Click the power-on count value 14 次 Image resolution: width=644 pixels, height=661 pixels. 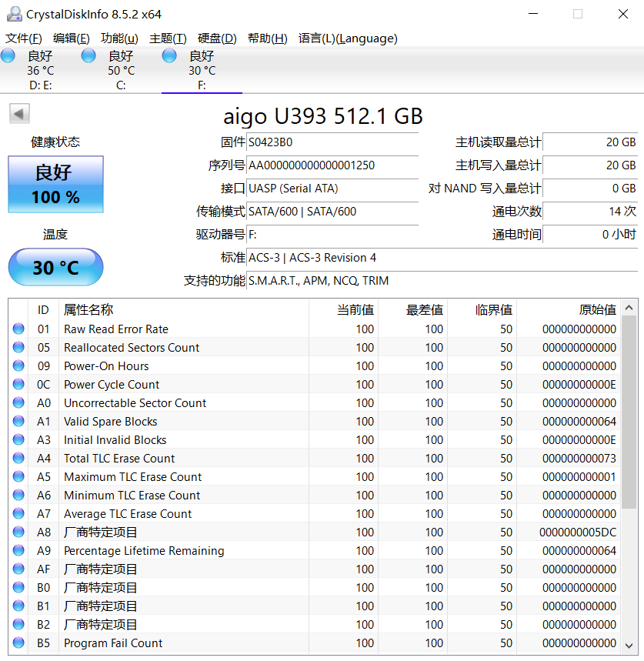pos(590,211)
